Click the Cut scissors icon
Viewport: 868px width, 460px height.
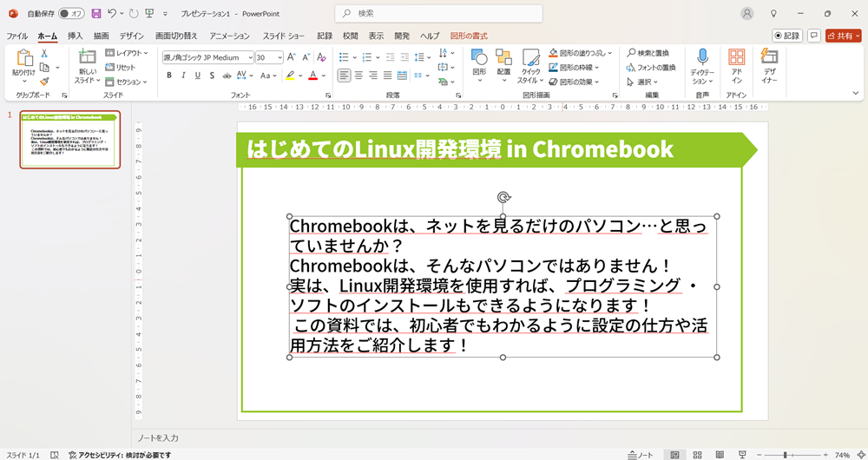44,54
